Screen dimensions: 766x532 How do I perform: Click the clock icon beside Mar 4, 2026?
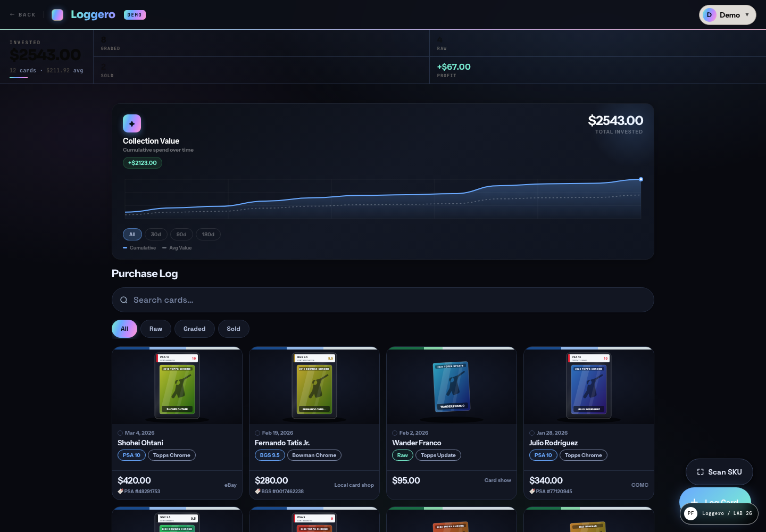point(120,433)
